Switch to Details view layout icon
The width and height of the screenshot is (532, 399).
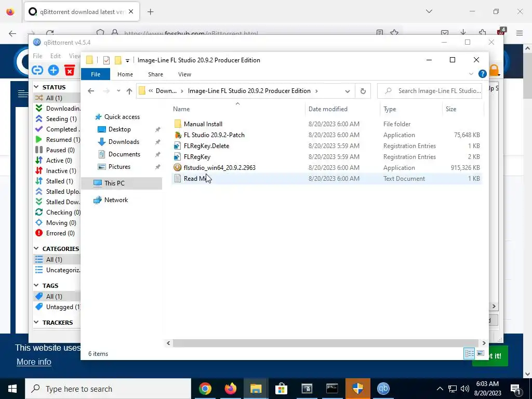tap(469, 353)
